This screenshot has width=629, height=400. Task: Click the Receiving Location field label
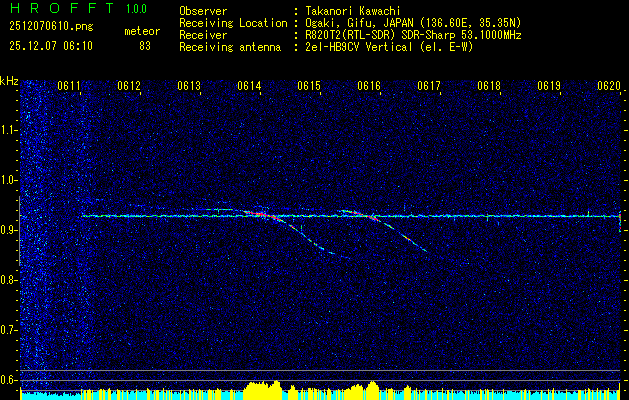[x=233, y=23]
